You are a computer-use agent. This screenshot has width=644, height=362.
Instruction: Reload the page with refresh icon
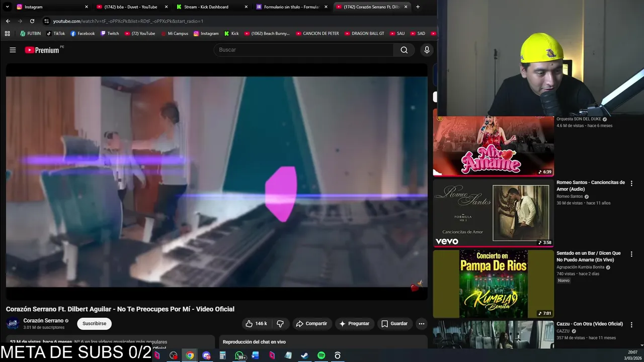(32, 21)
